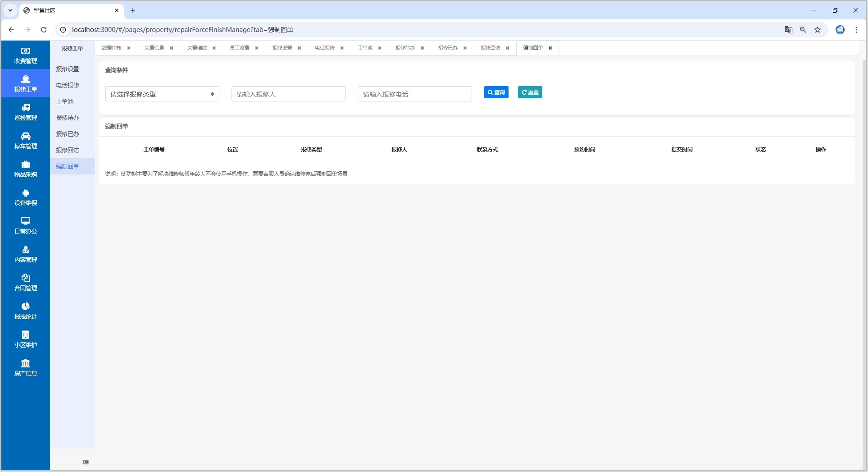This screenshot has height=472, width=868.
Task: Open Chrome's three-dot menu
Action: click(856, 30)
